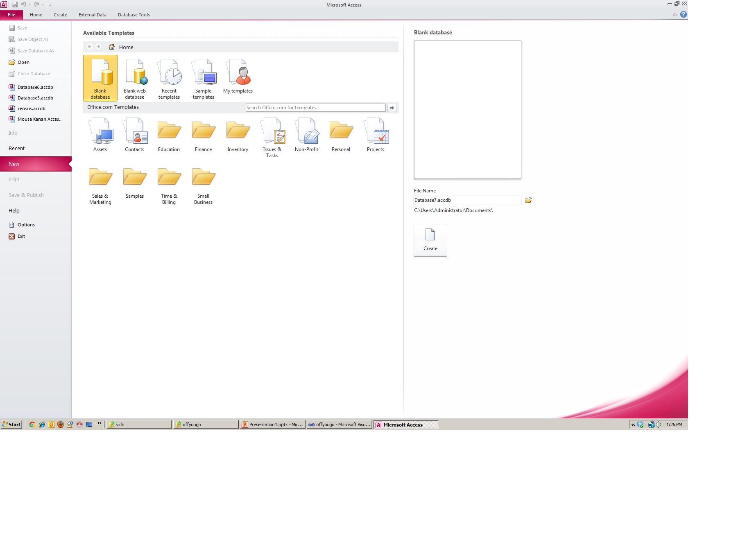Viewport: 747px width, 560px height.
Task: Select the Blank web database template
Action: [135, 78]
